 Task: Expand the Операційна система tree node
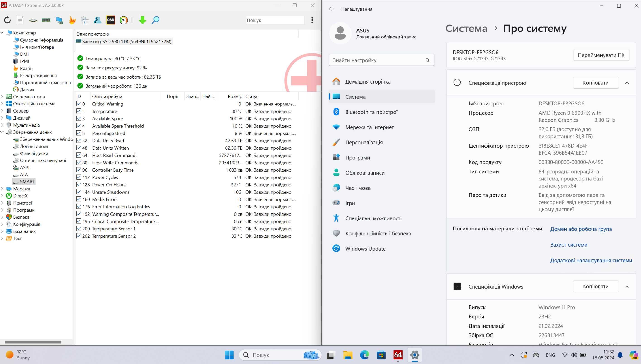2,103
